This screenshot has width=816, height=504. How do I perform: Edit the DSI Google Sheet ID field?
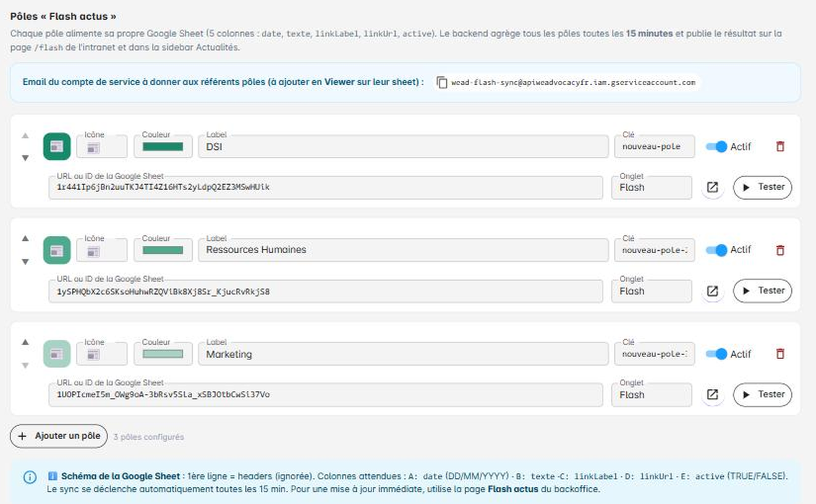pyautogui.click(x=326, y=188)
